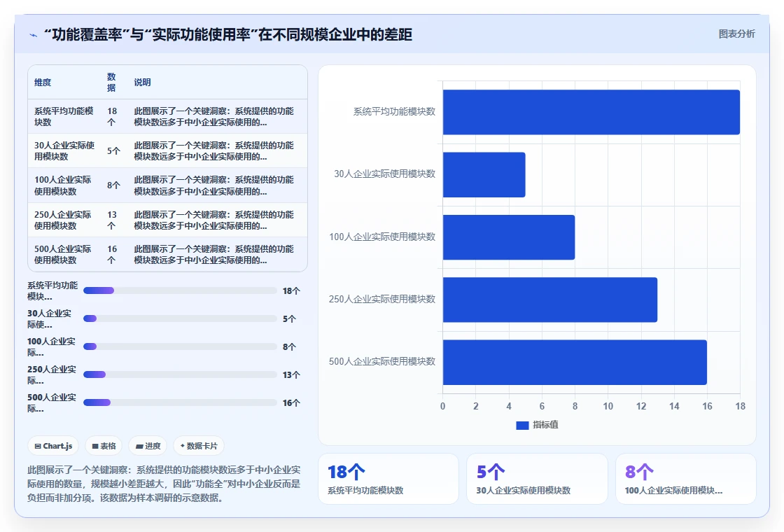The width and height of the screenshot is (784, 532).
Task: Click the 维度 table column header
Action: 43,83
